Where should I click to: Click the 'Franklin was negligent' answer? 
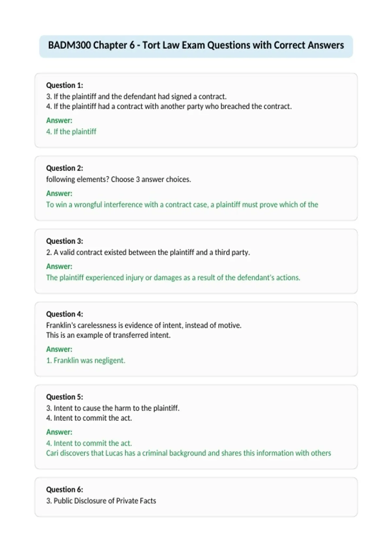[86, 360]
